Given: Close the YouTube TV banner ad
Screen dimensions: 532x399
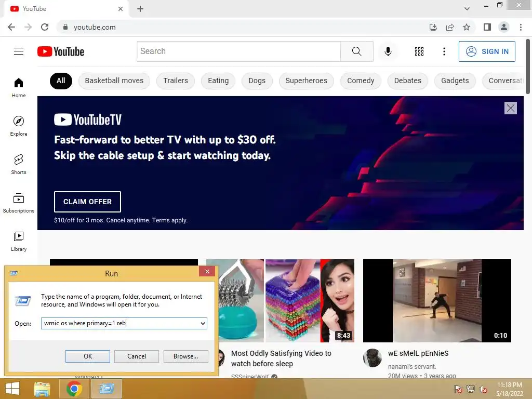Looking at the screenshot, I should coord(510,108).
